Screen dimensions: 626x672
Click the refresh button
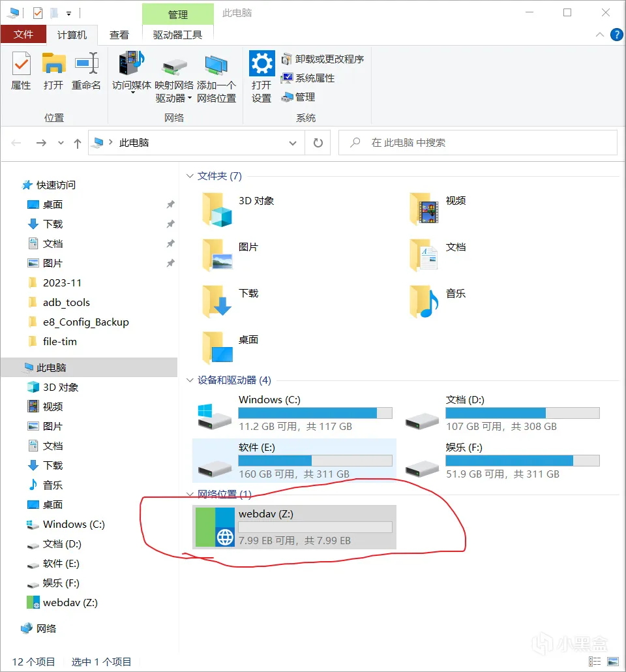(318, 143)
